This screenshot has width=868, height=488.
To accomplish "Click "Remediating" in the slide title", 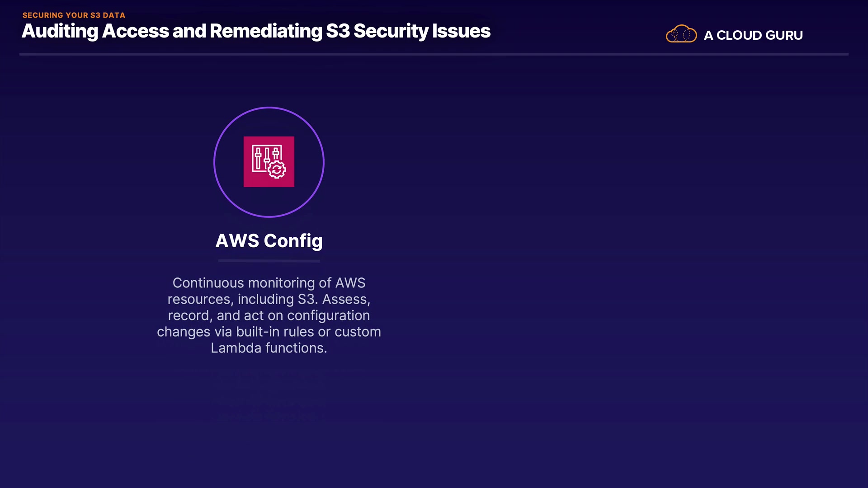I will click(266, 31).
